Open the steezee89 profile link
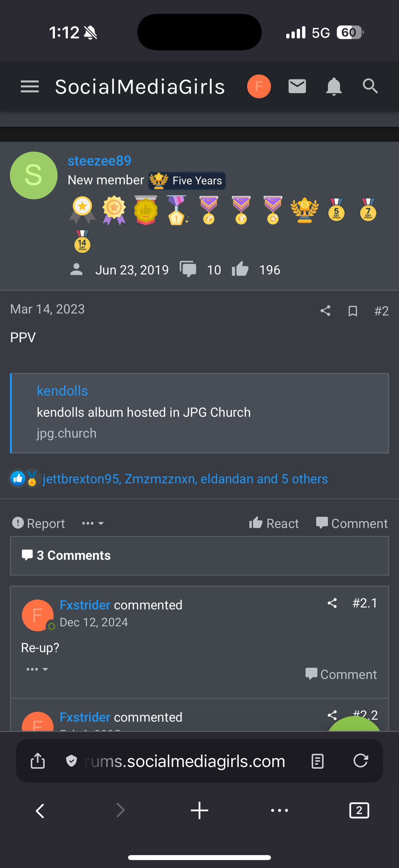This screenshot has height=868, width=399. click(99, 161)
